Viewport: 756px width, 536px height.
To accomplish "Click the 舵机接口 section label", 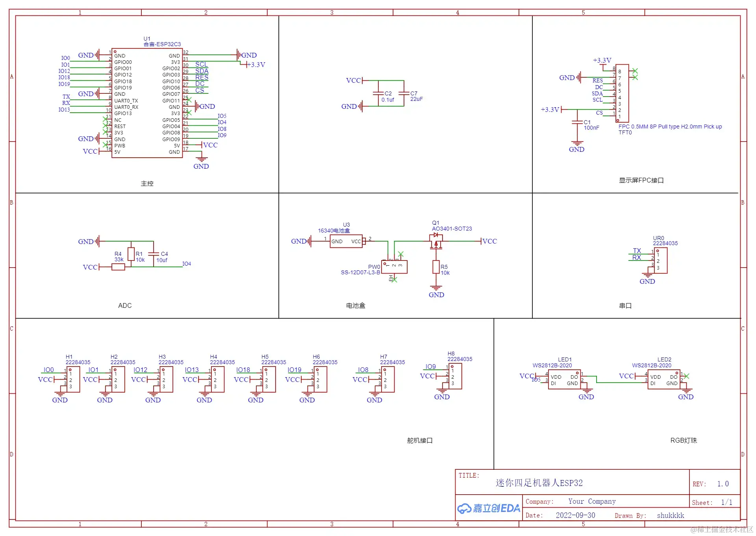I will (420, 440).
